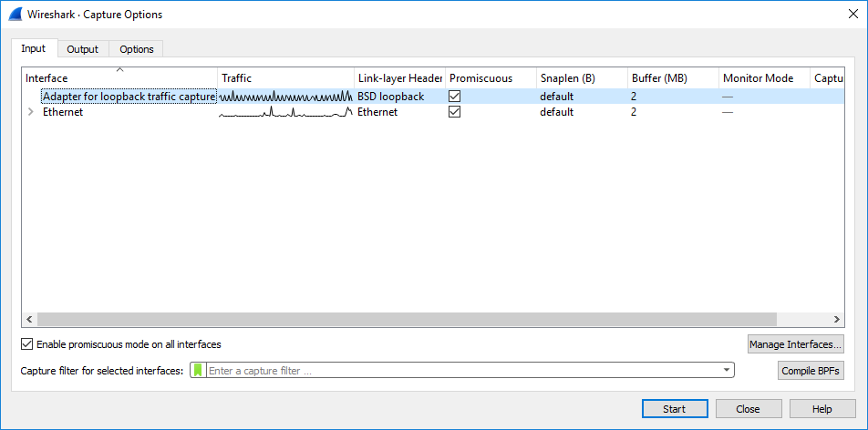Open the Options tab
Screen dimensions: 868x430
coord(137,49)
